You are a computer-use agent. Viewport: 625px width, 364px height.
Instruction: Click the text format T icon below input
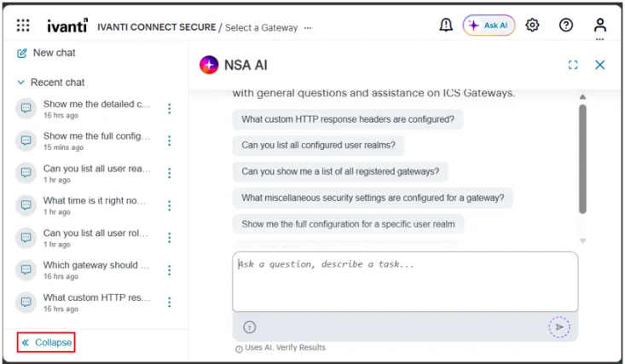250,327
